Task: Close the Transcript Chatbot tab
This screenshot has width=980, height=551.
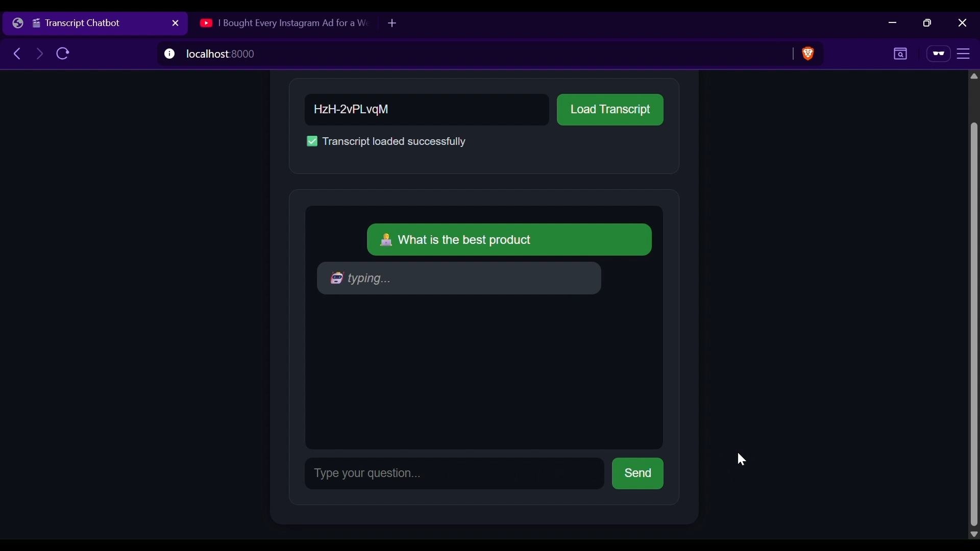Action: [x=176, y=23]
